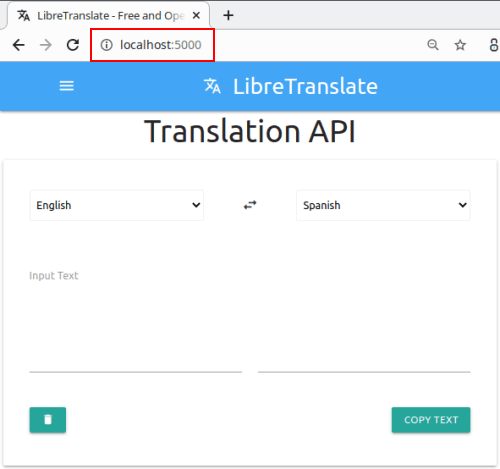Open a new browser tab
The width and height of the screenshot is (500, 469).
coord(228,15)
